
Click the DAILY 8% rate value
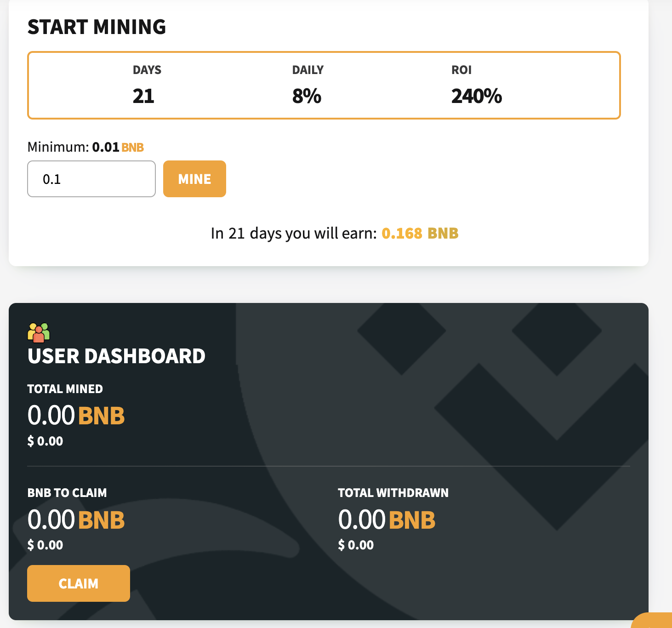coord(307,96)
